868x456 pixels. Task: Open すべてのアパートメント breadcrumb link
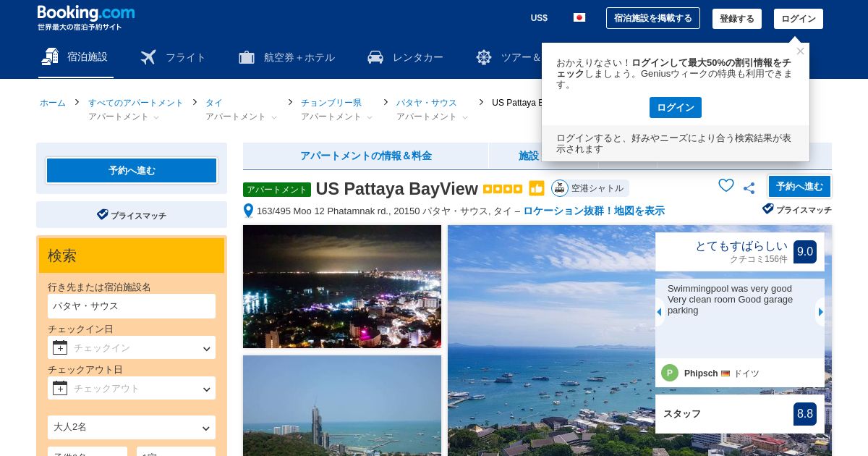tap(136, 103)
